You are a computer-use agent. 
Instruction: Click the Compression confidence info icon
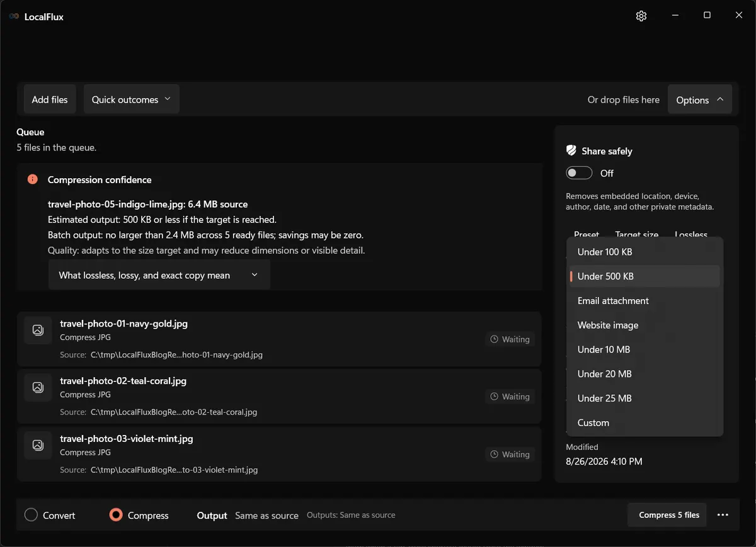pos(33,179)
